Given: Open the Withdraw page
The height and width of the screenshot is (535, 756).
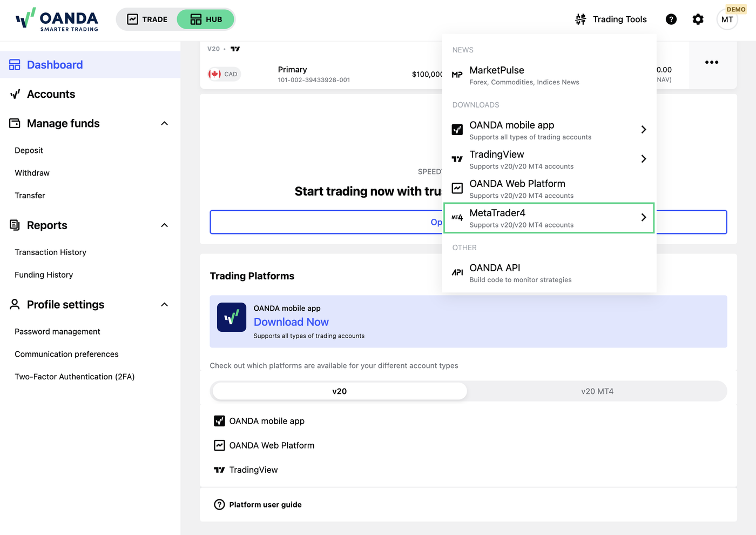Looking at the screenshot, I should click(32, 173).
